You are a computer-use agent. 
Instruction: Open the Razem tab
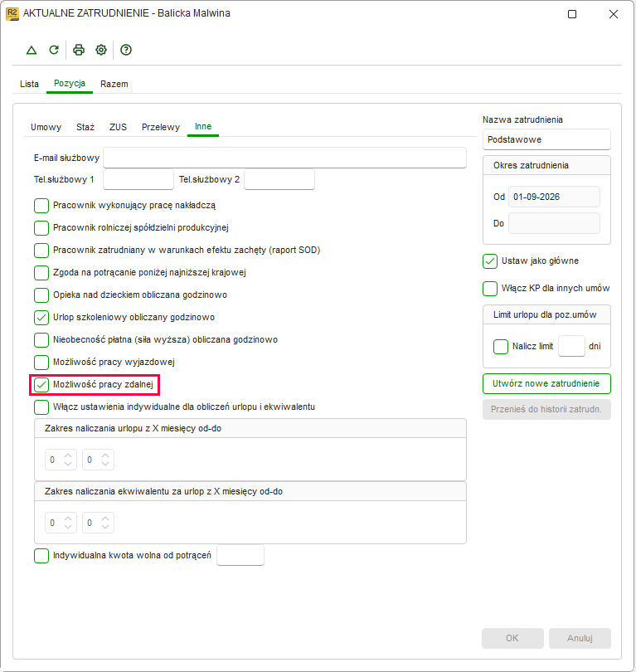click(x=114, y=84)
